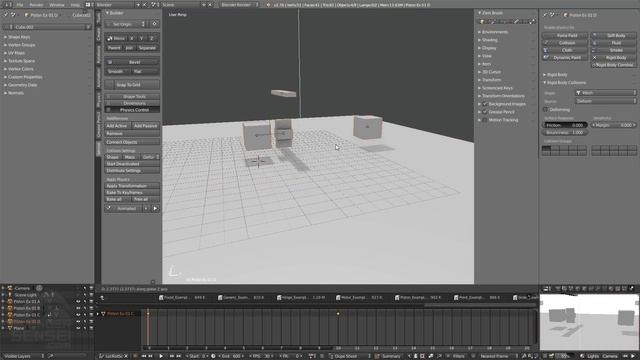
Task: Enable the Force Field physics
Action: coord(565,36)
